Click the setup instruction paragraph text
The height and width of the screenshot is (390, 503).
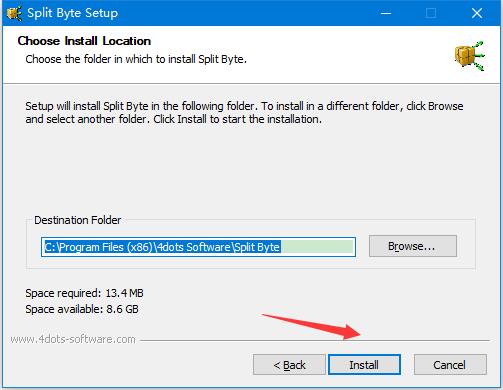[244, 112]
